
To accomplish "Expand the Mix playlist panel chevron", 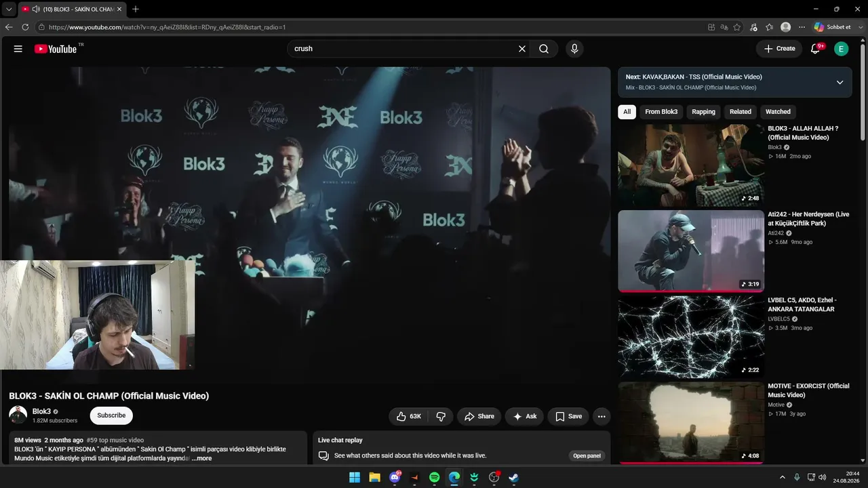I will 840,82.
